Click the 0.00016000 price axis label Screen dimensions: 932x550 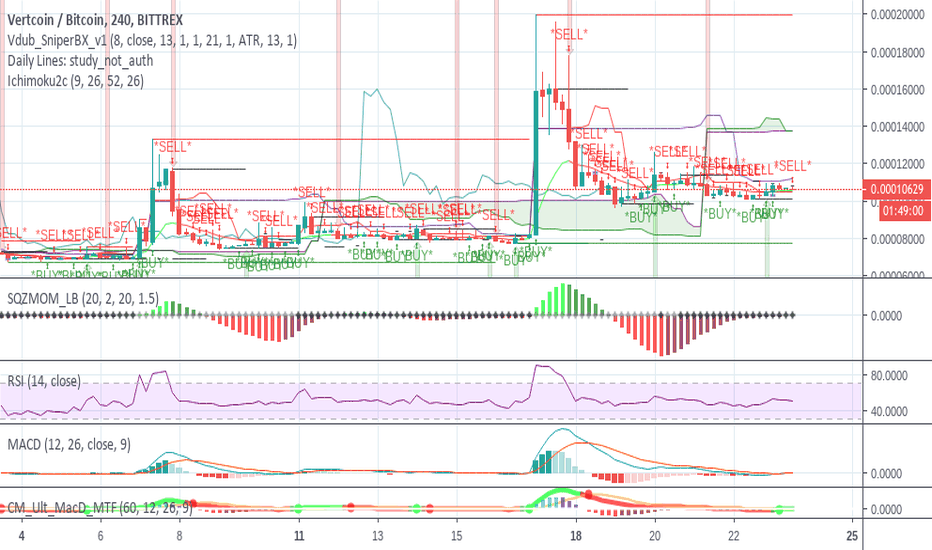[x=898, y=90]
